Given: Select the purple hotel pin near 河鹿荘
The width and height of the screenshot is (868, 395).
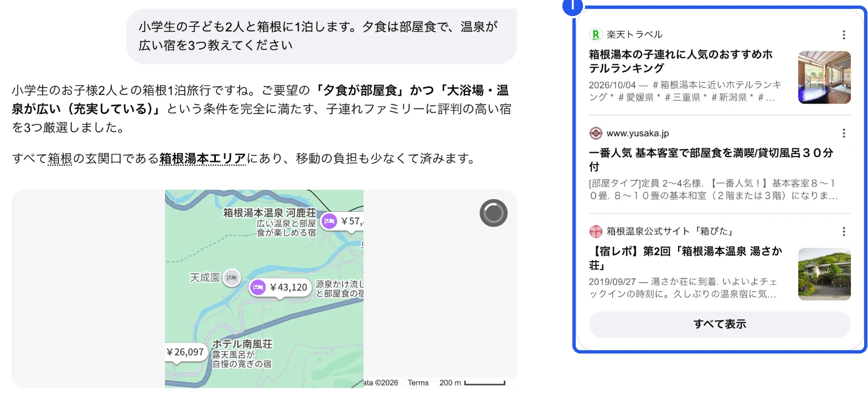Looking at the screenshot, I should [329, 221].
